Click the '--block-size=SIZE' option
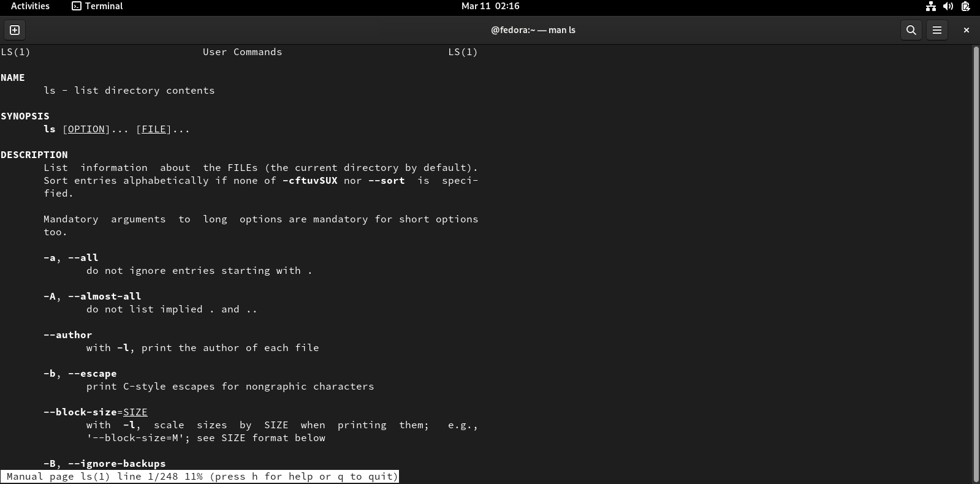The width and height of the screenshot is (980, 484). point(96,412)
